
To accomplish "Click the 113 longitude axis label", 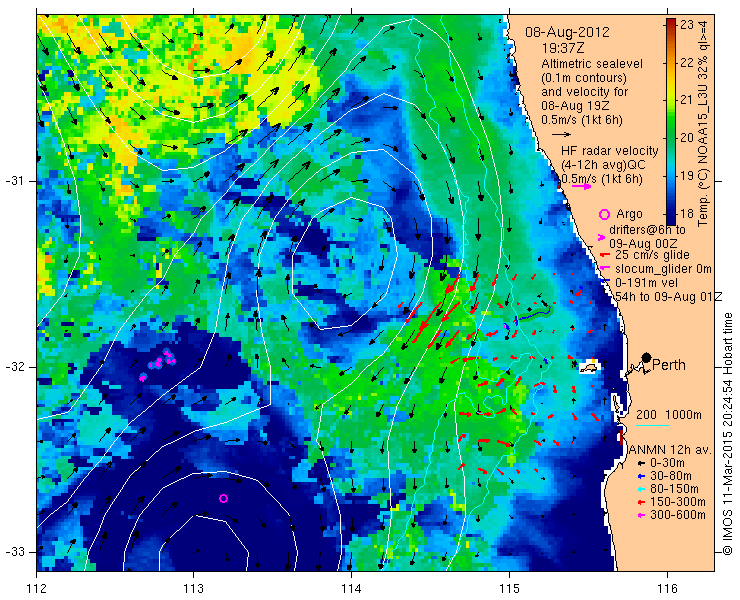I will point(193,589).
